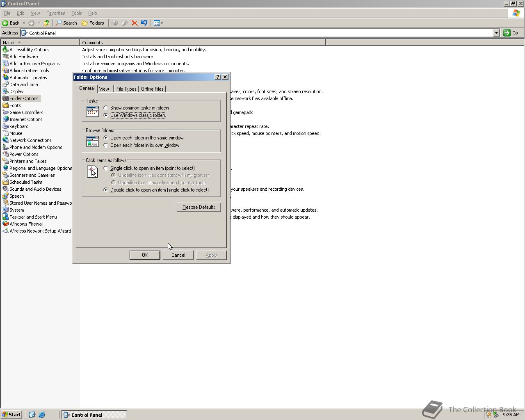Sort by the Comments column header
The height and width of the screenshot is (420, 525).
203,43
